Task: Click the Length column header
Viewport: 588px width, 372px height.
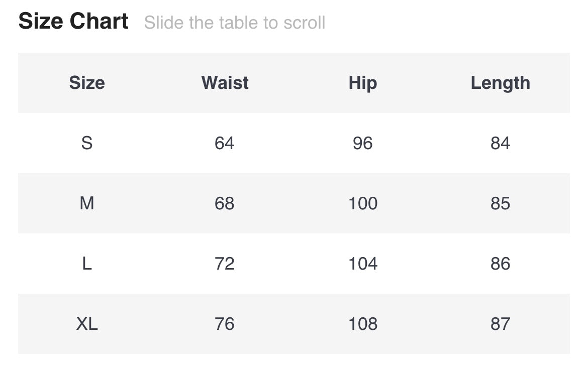Action: tap(500, 83)
